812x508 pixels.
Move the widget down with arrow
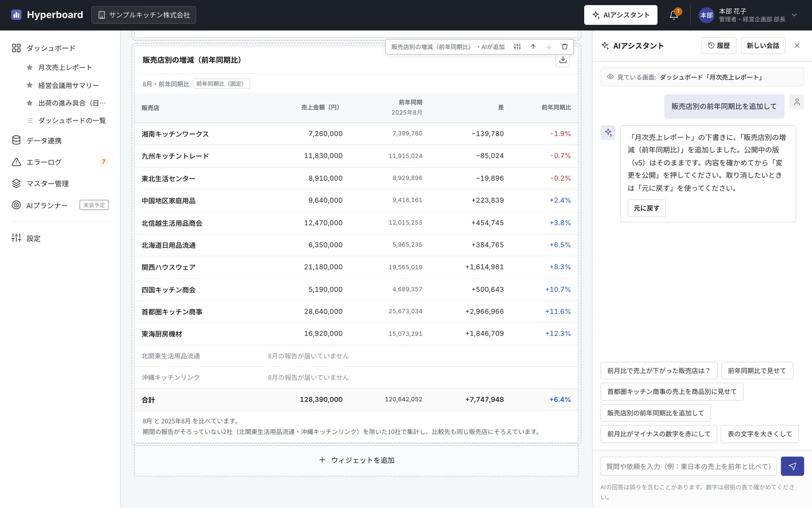coord(549,47)
